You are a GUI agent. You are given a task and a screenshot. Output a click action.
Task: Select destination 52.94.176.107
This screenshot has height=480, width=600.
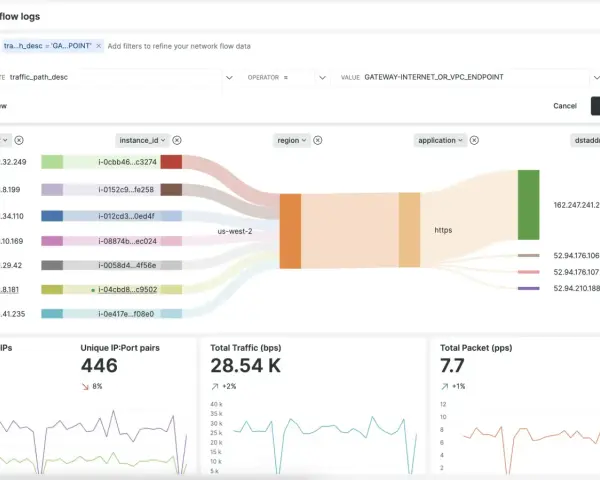point(576,272)
